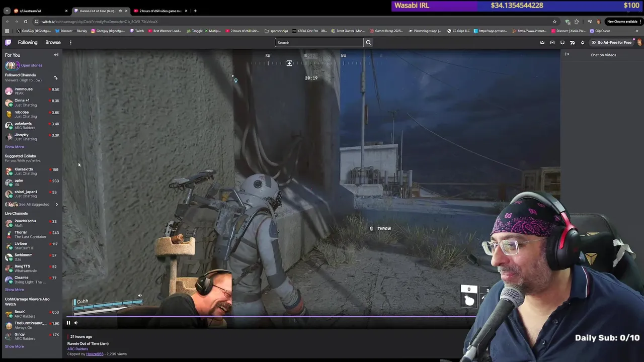Open TheBurntPeanut channel
Screen dimensions: 644x362
point(31,325)
